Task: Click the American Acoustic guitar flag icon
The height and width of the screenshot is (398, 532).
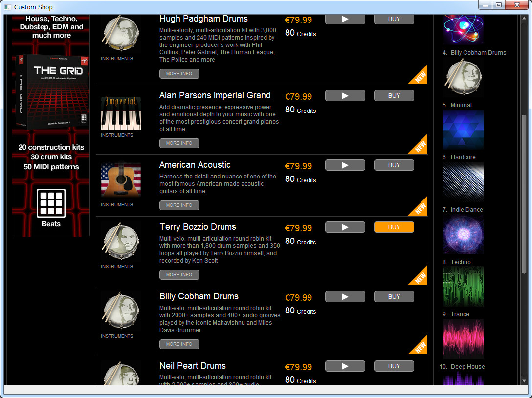Action: pyautogui.click(x=120, y=180)
